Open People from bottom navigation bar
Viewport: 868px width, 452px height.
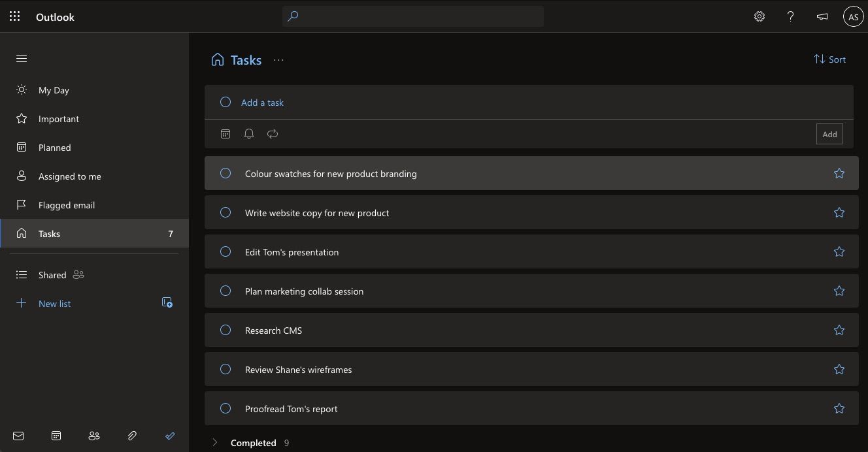[x=94, y=436]
